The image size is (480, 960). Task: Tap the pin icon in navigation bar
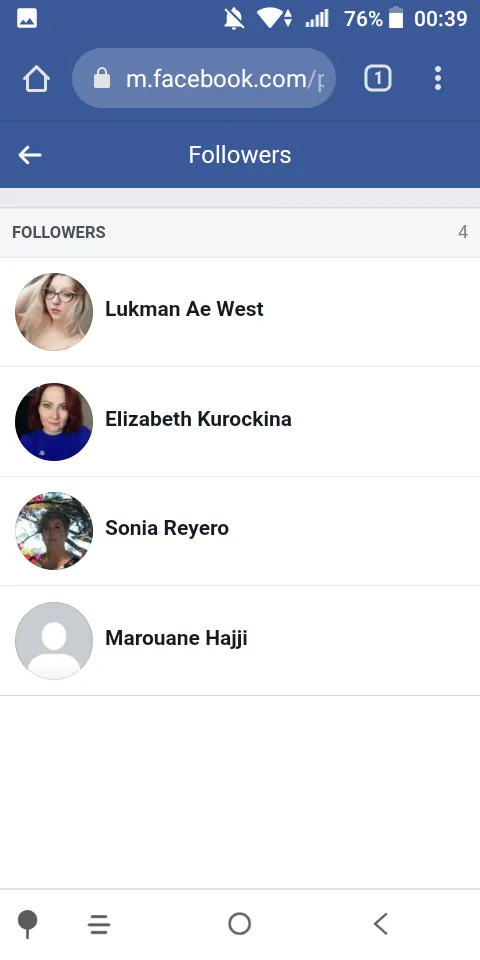click(27, 924)
